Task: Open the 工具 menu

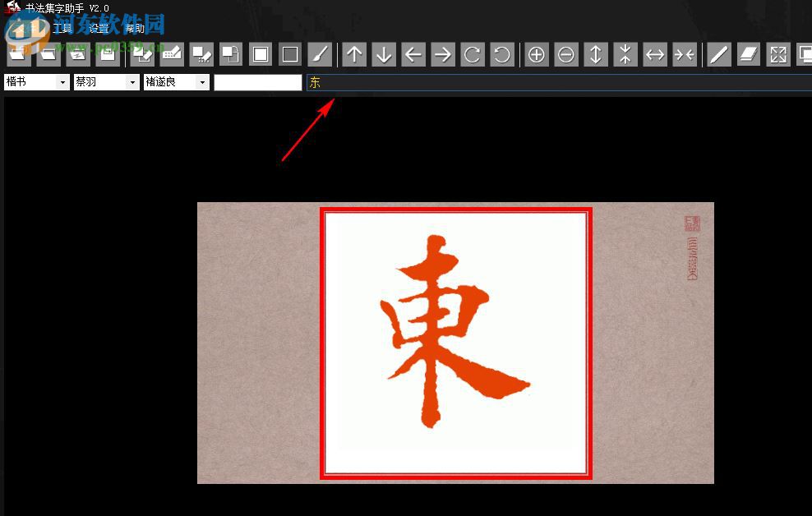Action: tap(61, 27)
